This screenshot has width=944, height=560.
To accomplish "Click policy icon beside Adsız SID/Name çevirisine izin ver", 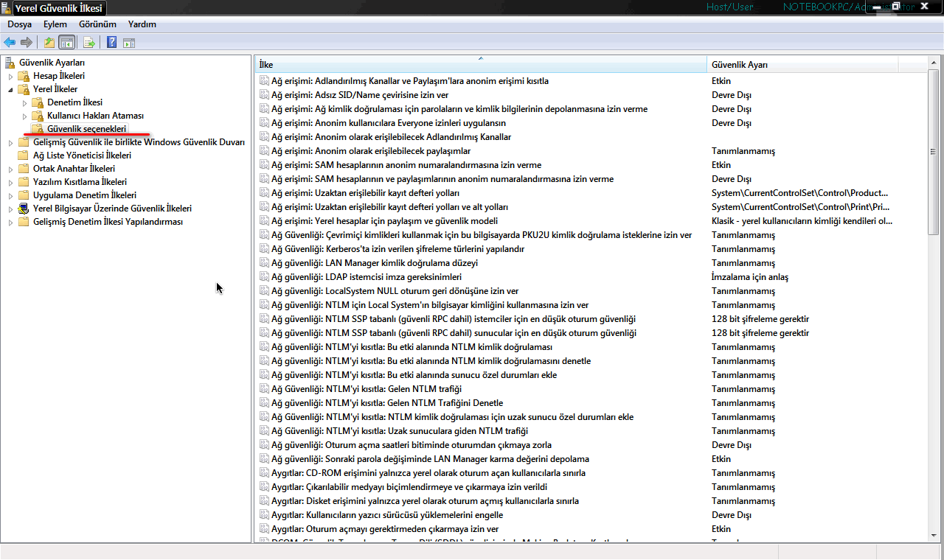I will click(x=264, y=95).
